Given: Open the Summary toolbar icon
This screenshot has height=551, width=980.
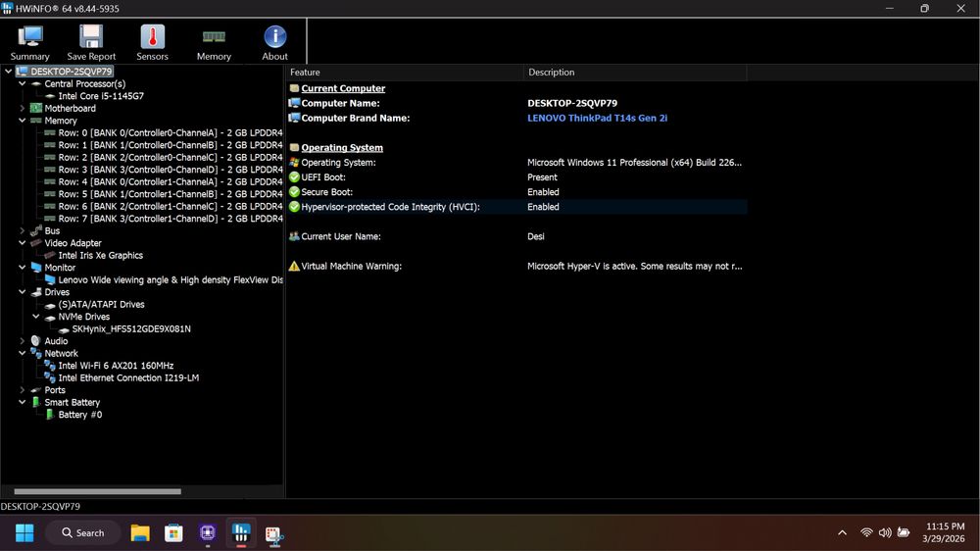Looking at the screenshot, I should click(x=29, y=37).
